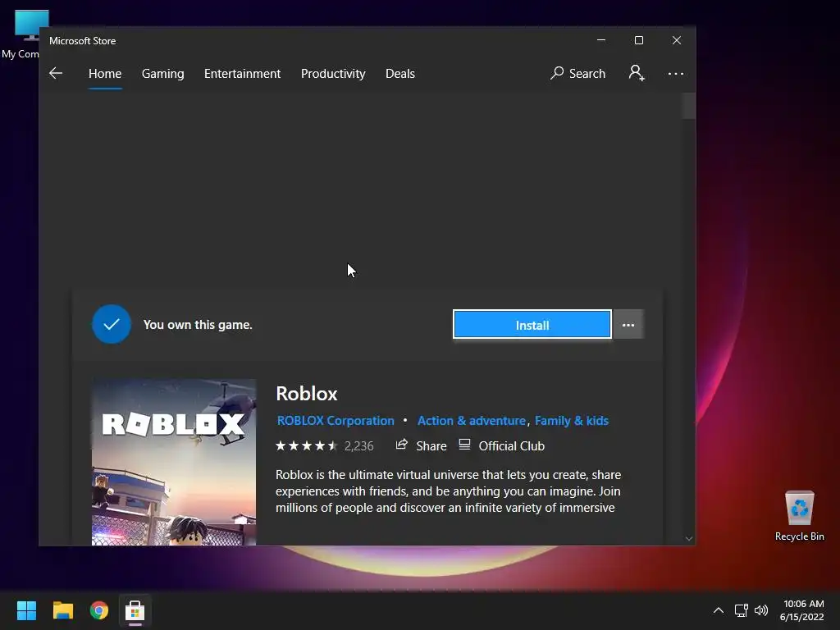Open more options beside the Install button
The image size is (840, 630).
click(x=628, y=325)
